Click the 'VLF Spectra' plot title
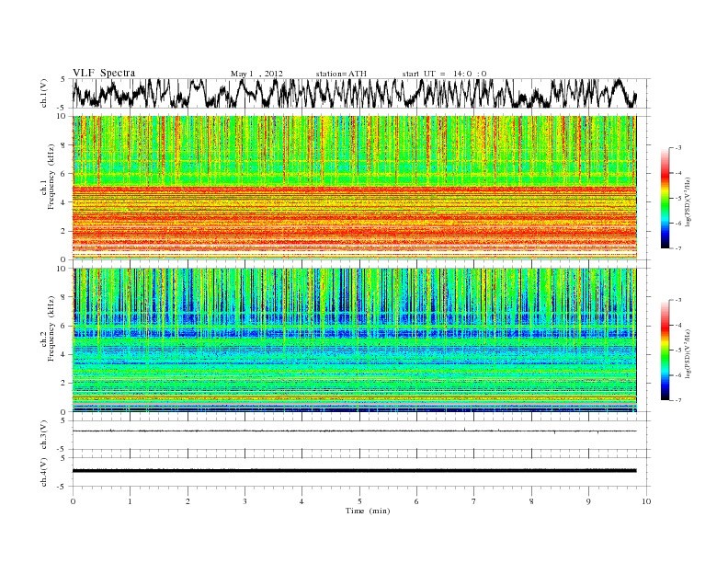Screen dimensions: 728x563 [x=104, y=73]
